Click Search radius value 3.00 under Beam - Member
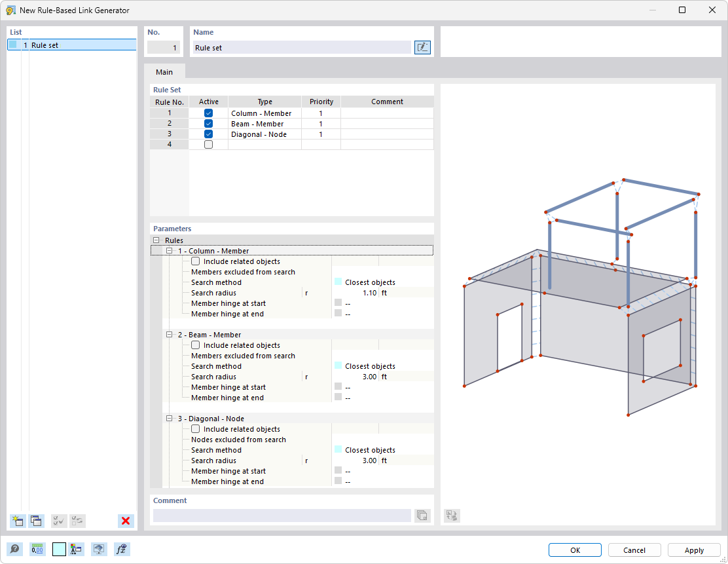The image size is (728, 564). click(369, 377)
